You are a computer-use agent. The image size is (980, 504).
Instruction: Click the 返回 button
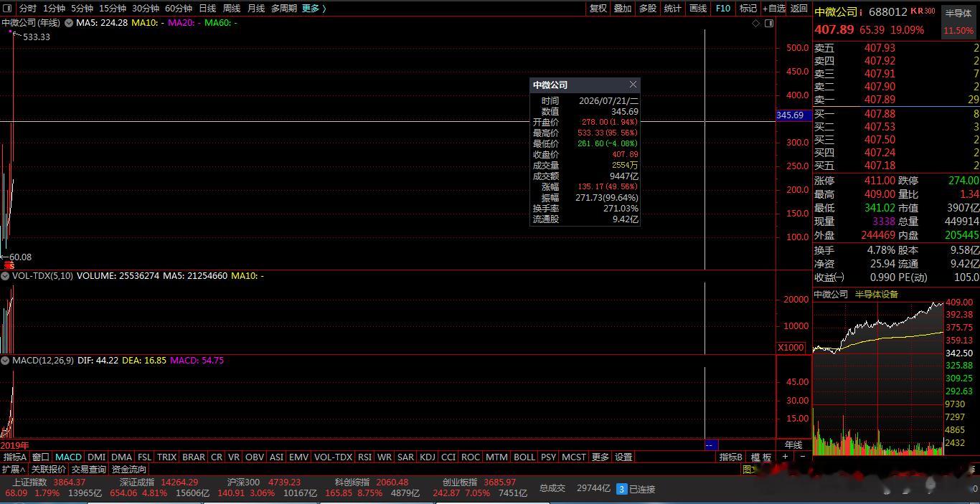click(799, 8)
